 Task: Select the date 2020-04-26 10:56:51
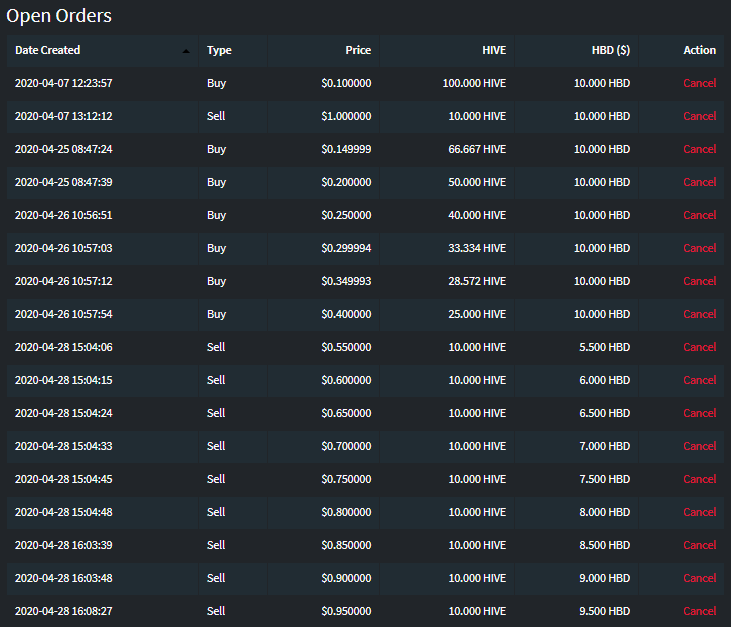point(63,215)
